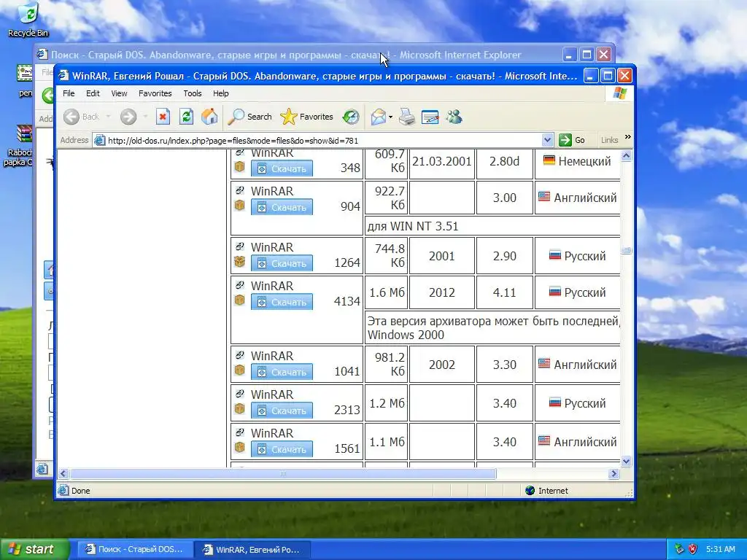Click the package box icon in 904 row
Screen dimensions: 747x560
coord(239,205)
